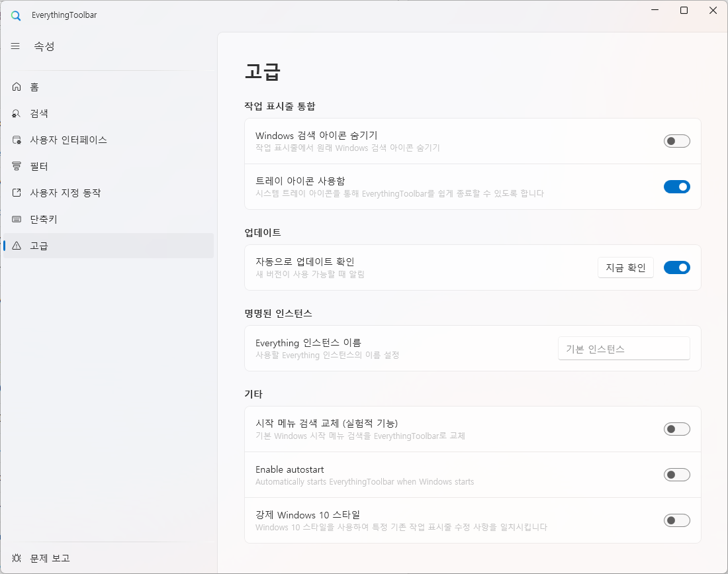Open the 단축키 page

pyautogui.click(x=108, y=219)
